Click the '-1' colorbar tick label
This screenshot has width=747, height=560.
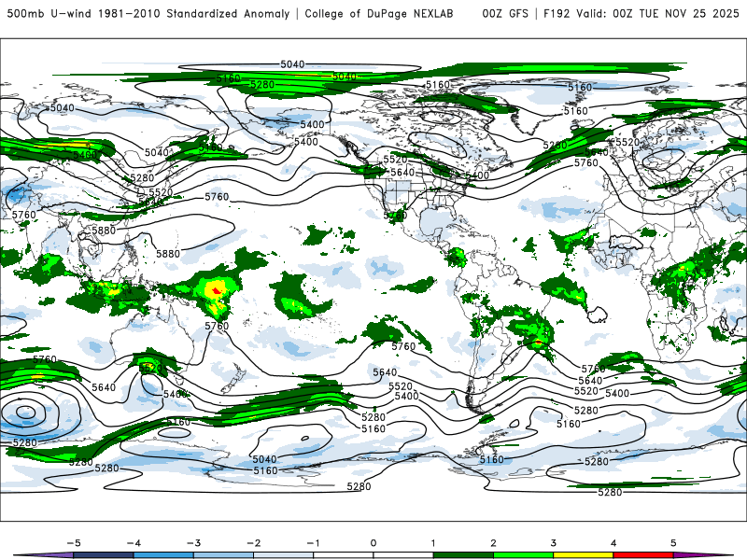(313, 543)
